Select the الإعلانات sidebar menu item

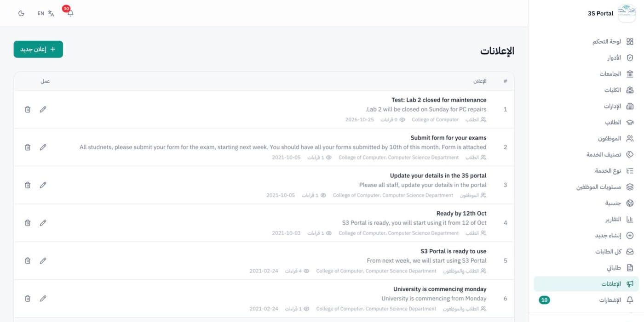click(x=586, y=284)
